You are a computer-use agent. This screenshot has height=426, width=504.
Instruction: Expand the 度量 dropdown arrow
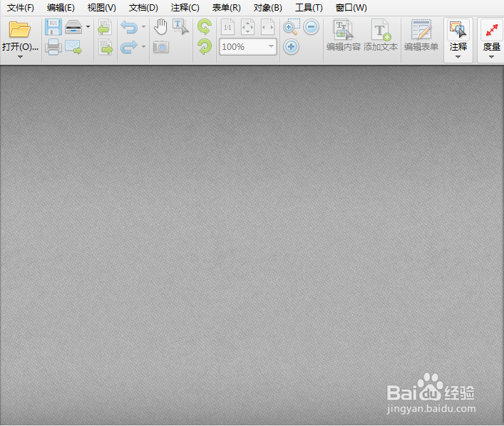(491, 57)
